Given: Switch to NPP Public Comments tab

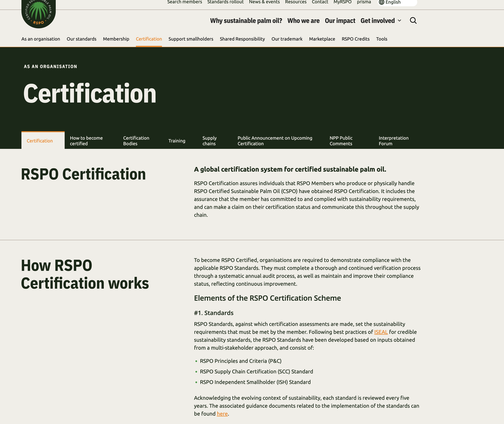Looking at the screenshot, I should click(x=341, y=141).
